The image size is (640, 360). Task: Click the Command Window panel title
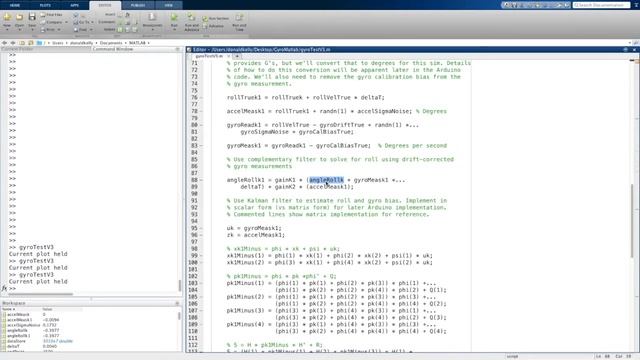(x=113, y=49)
